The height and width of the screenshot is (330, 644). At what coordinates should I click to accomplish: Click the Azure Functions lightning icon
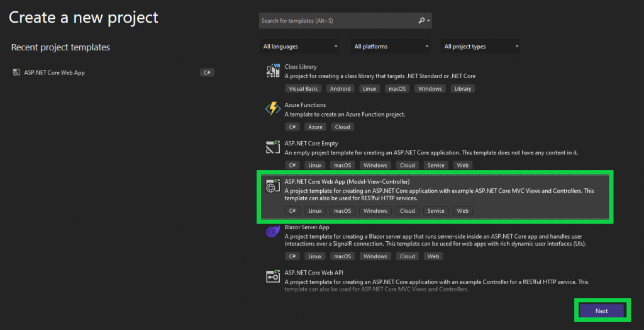pos(273,109)
